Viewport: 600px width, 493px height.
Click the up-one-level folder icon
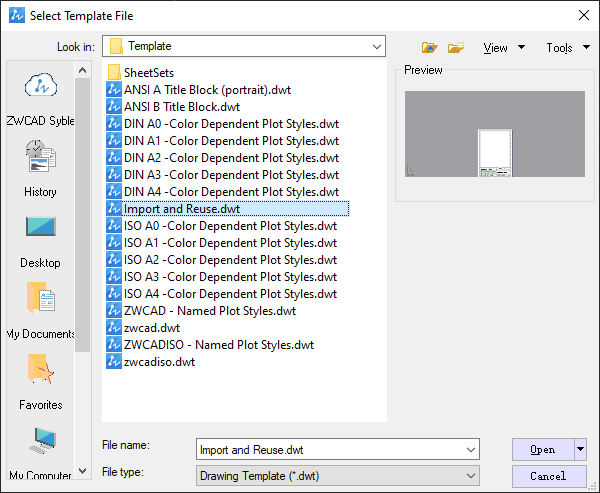[x=429, y=47]
